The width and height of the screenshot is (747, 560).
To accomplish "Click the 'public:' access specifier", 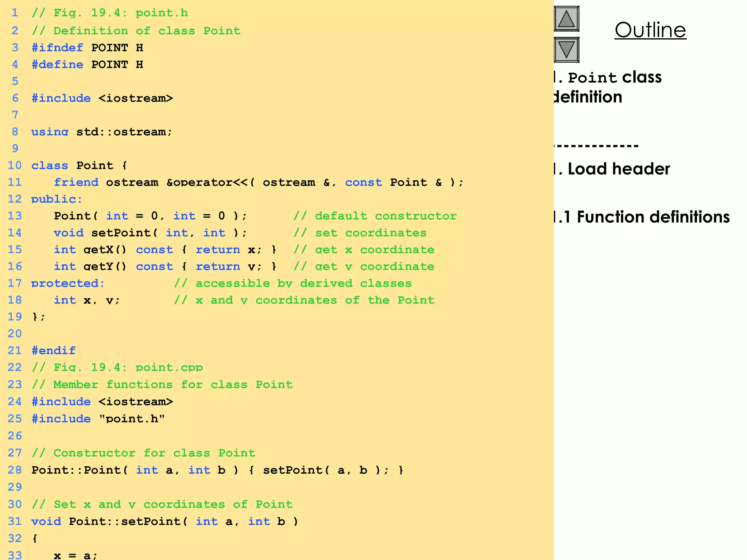I will (x=57, y=199).
